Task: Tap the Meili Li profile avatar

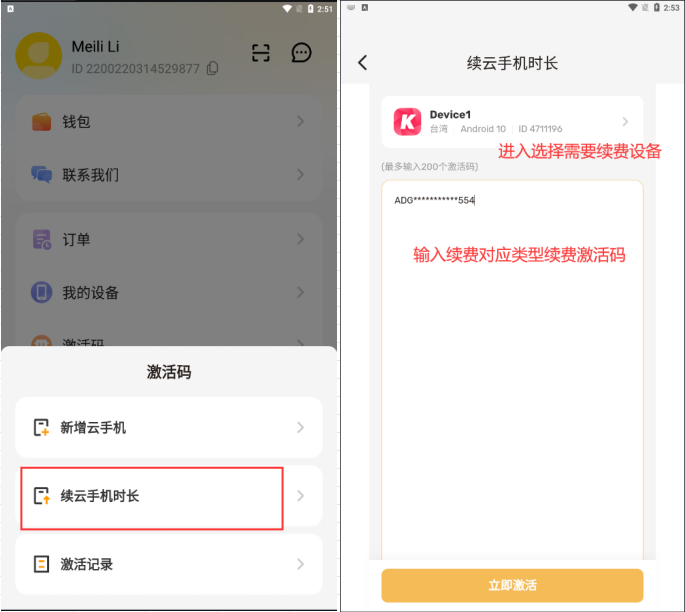Action: pyautogui.click(x=38, y=55)
